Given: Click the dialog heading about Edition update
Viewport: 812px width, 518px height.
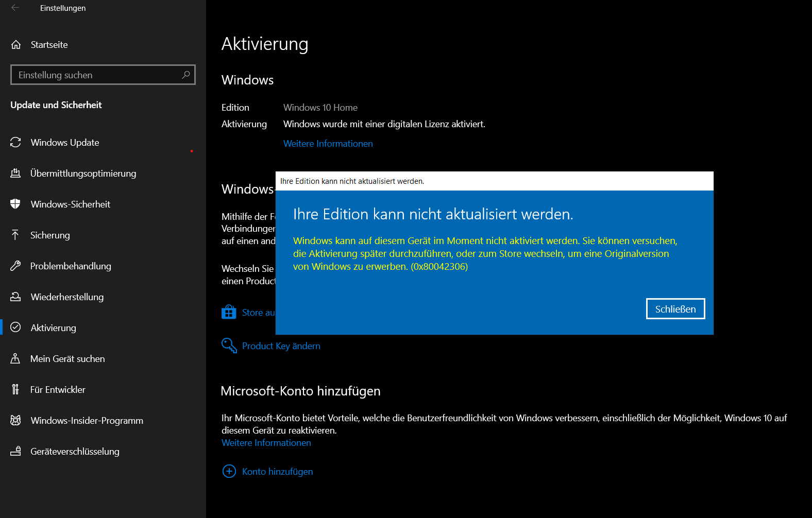Looking at the screenshot, I should tap(433, 214).
